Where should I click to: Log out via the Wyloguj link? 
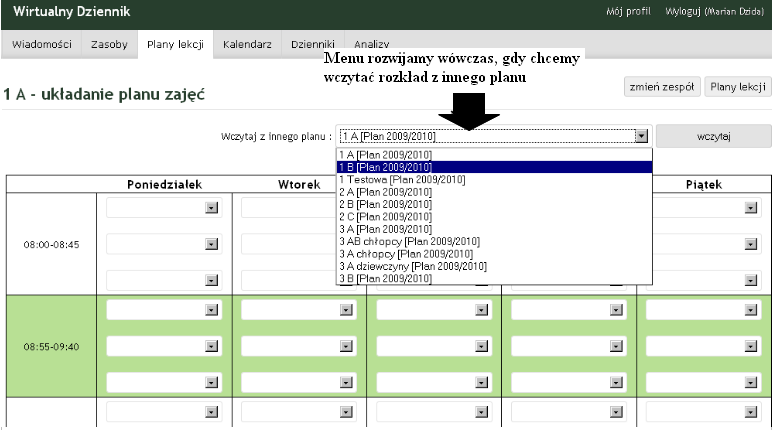tap(714, 11)
